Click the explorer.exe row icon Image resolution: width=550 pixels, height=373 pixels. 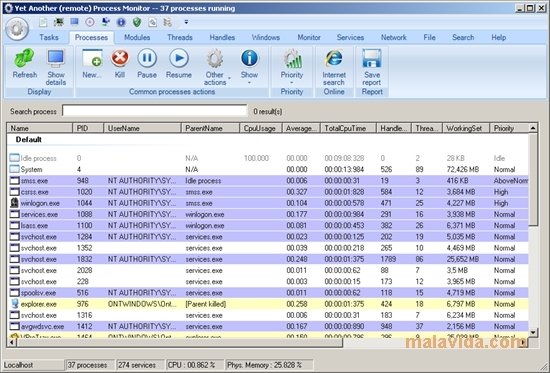coord(14,304)
